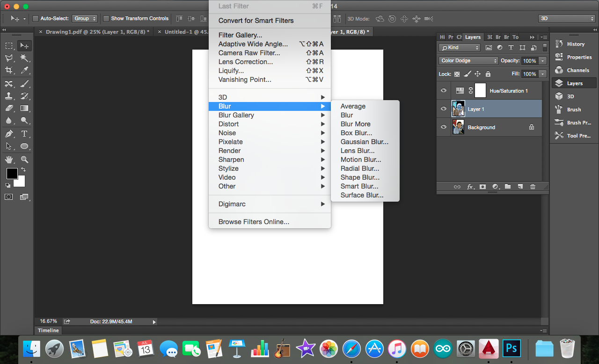599x364 pixels.
Task: Open the status bar info arrow
Action: [x=154, y=322]
